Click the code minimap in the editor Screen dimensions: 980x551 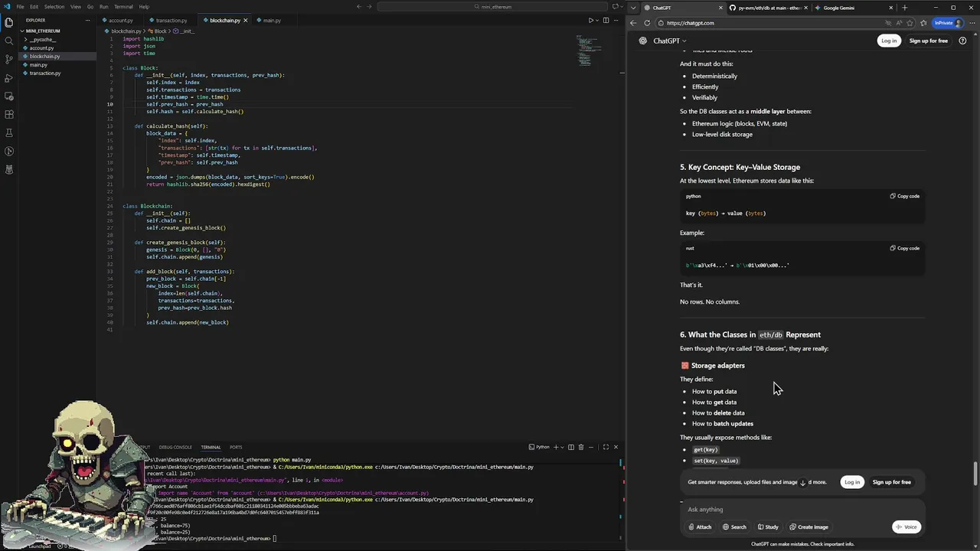[589, 50]
